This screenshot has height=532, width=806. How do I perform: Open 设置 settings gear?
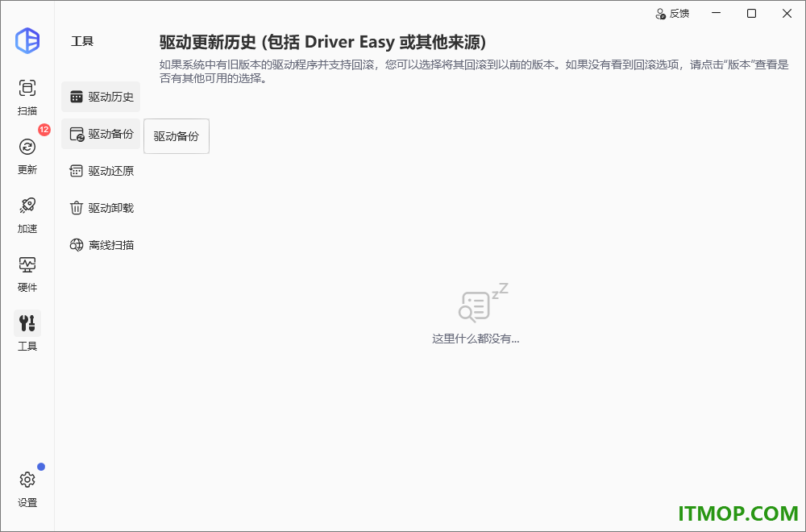pos(27,488)
